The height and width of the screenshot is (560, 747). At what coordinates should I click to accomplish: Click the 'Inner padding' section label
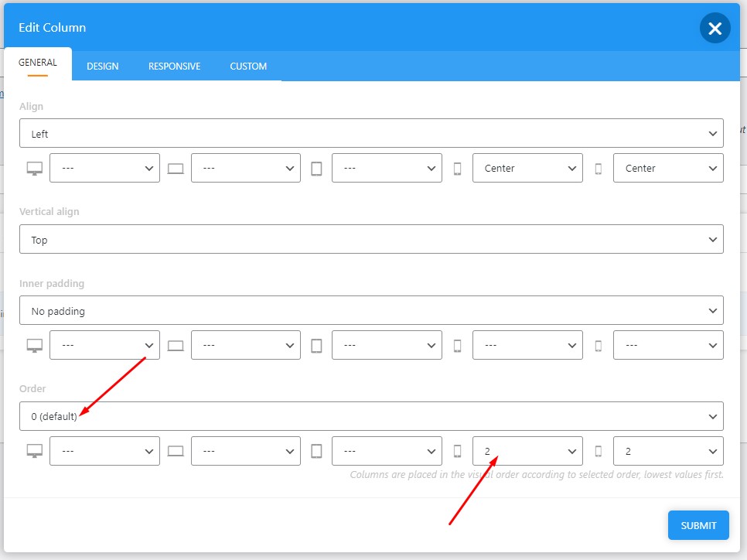point(52,284)
